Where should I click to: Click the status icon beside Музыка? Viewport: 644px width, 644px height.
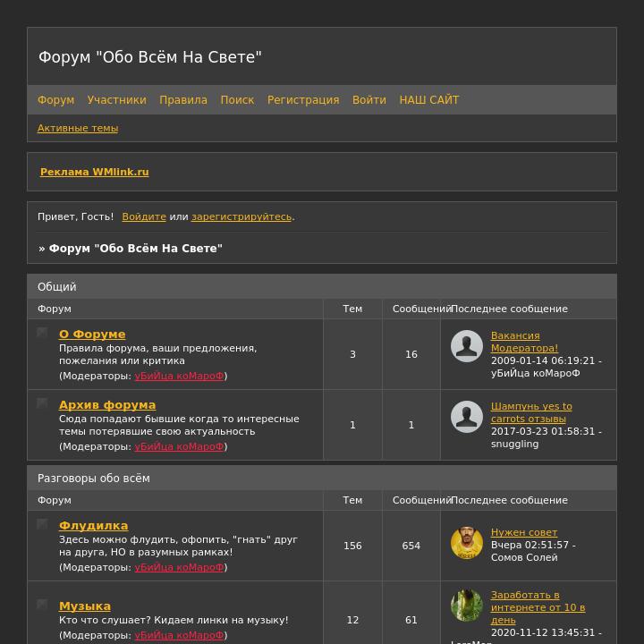(42, 605)
